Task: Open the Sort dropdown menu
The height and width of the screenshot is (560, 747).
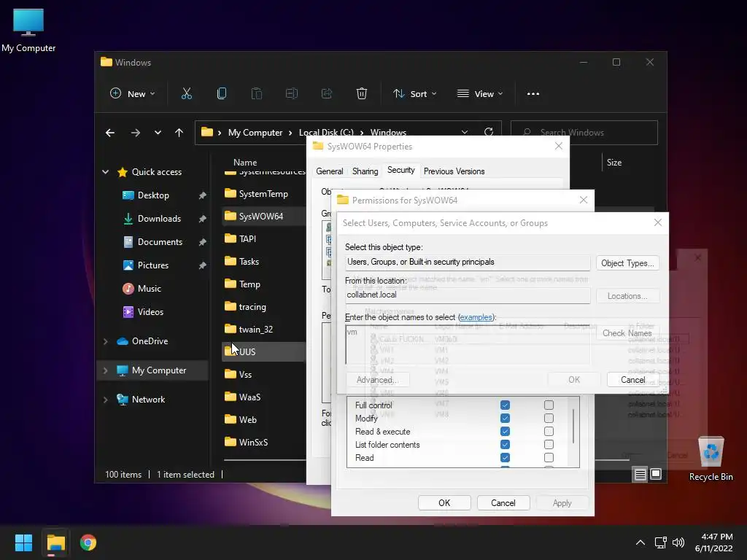Action: click(x=414, y=94)
